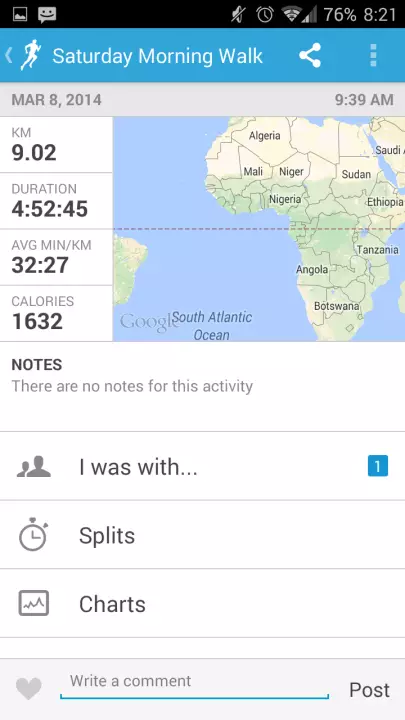
Task: Tap the back chevron beside runner logo
Action: [x=8, y=55]
